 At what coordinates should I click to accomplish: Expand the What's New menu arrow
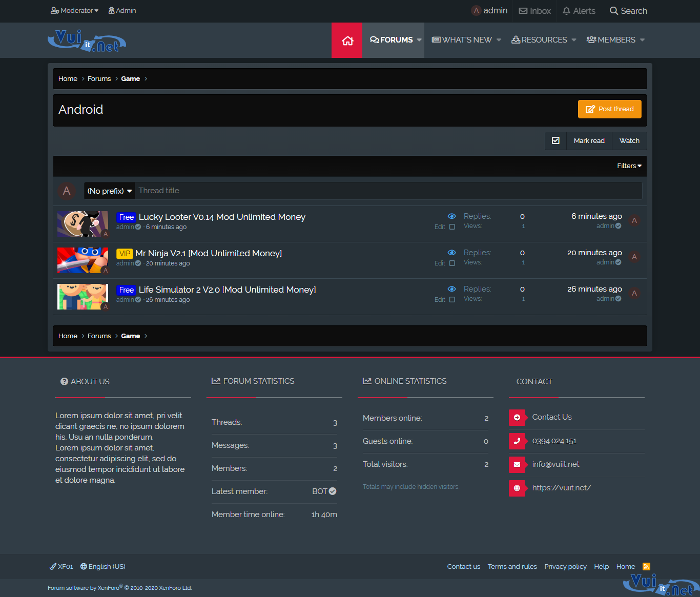pyautogui.click(x=499, y=40)
